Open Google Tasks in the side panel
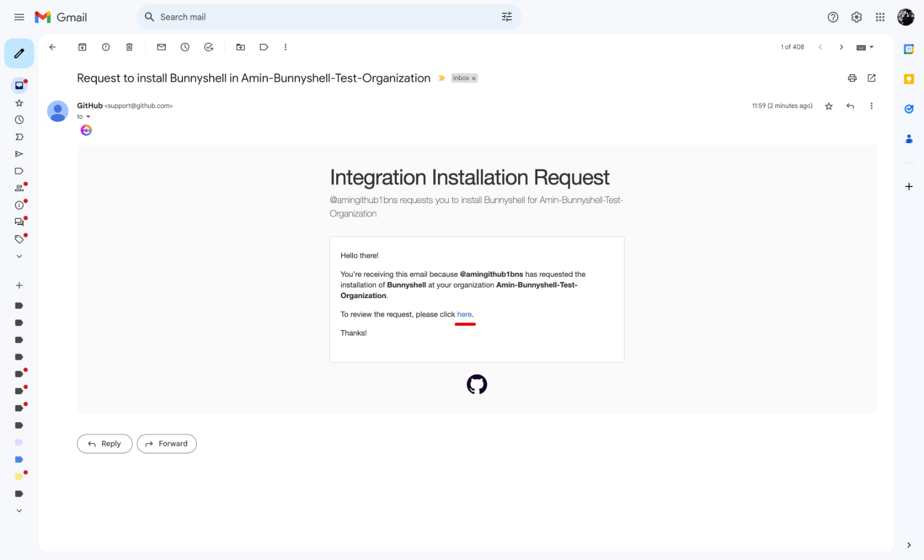924x560 pixels. point(909,109)
